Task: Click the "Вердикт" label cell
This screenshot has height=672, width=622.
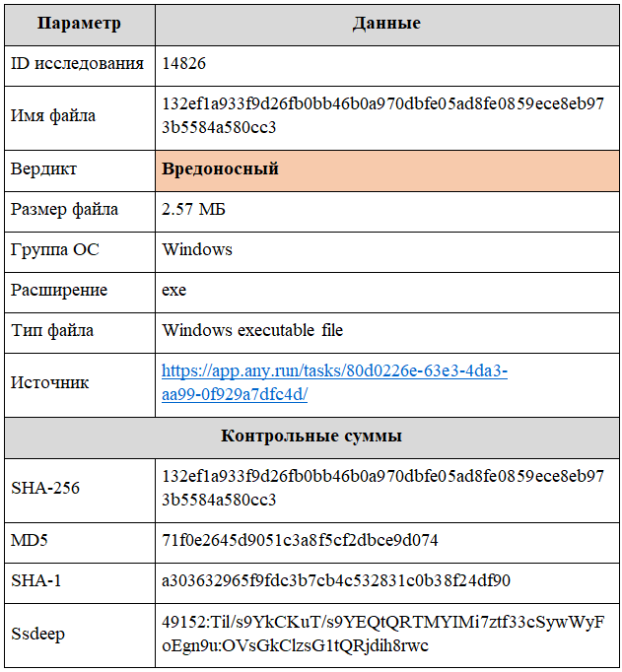Action: point(44,169)
